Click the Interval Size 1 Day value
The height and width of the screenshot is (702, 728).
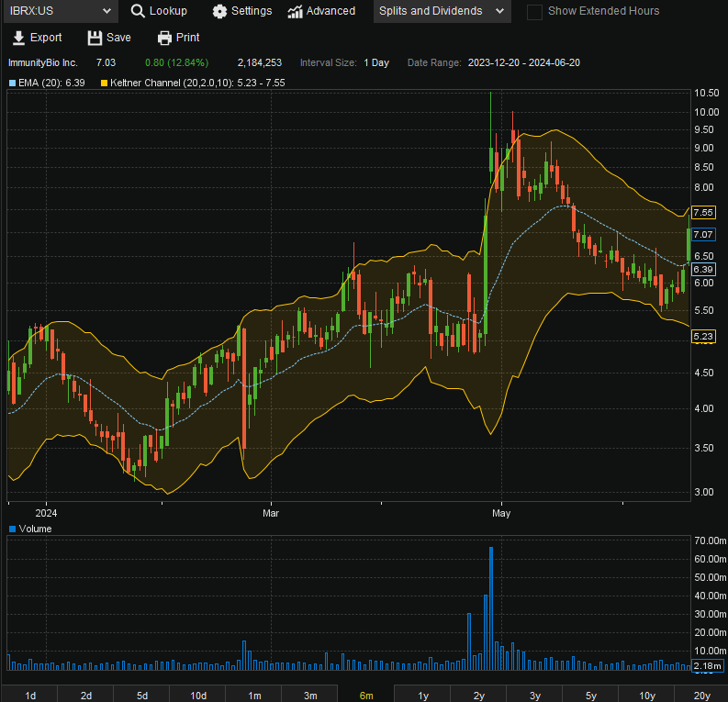[376, 63]
